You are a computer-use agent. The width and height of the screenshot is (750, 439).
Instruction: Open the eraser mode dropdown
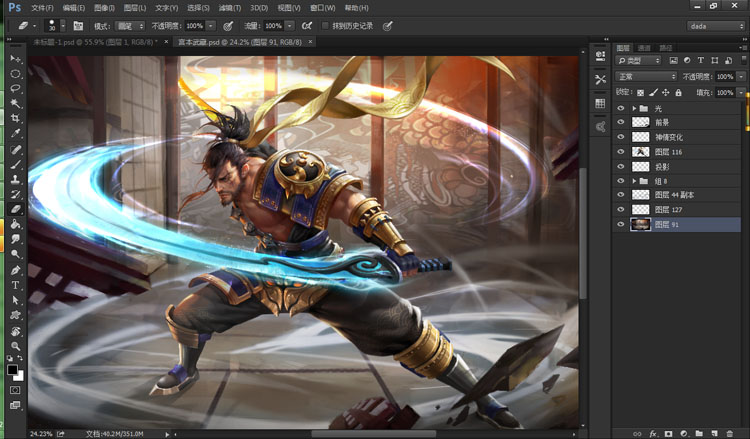(x=130, y=26)
